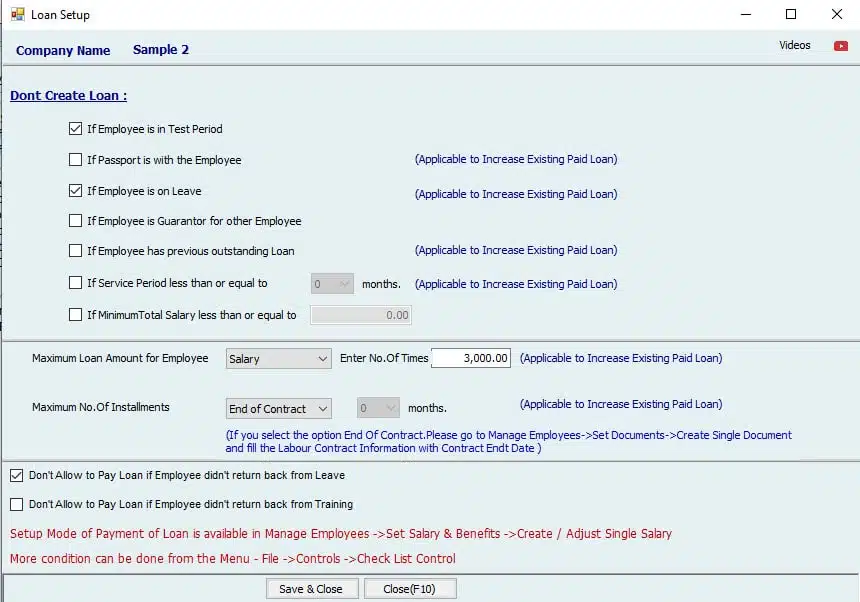
Task: Click the Enter No.Of Times field showing 3,000.00
Action: pyautogui.click(x=471, y=358)
